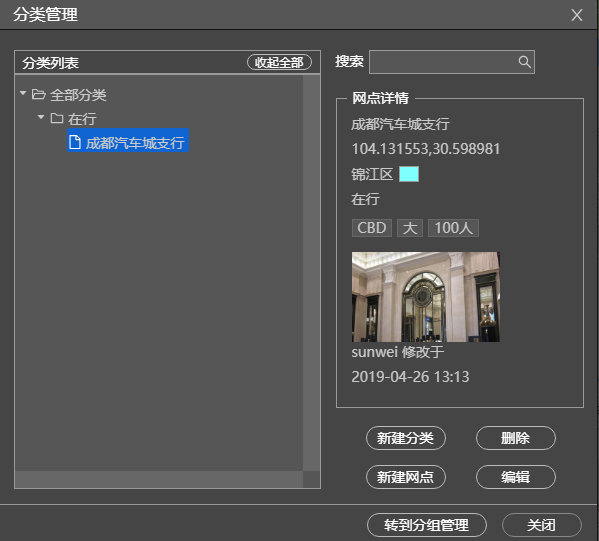
Task: Click the 100人 tag
Action: 453,228
